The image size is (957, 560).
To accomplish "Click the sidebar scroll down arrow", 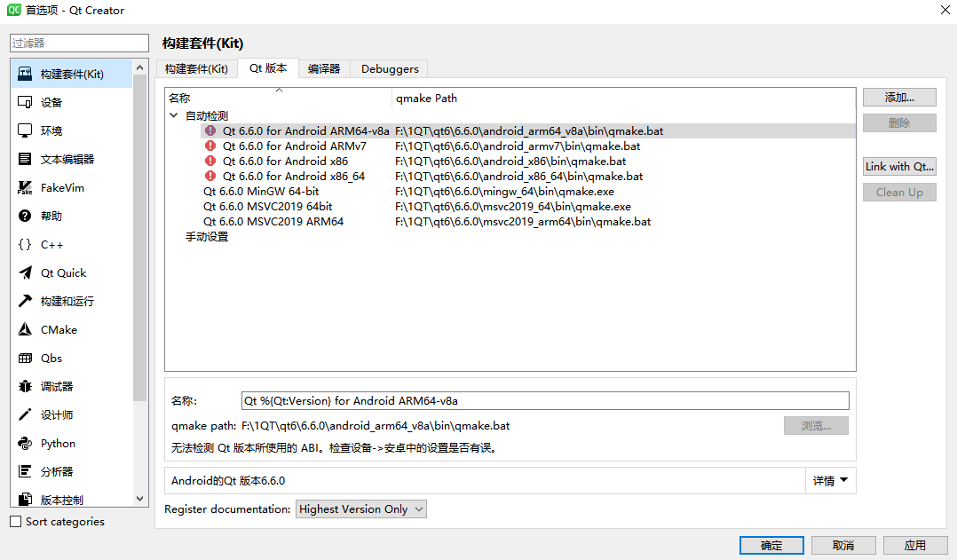I will point(139,499).
